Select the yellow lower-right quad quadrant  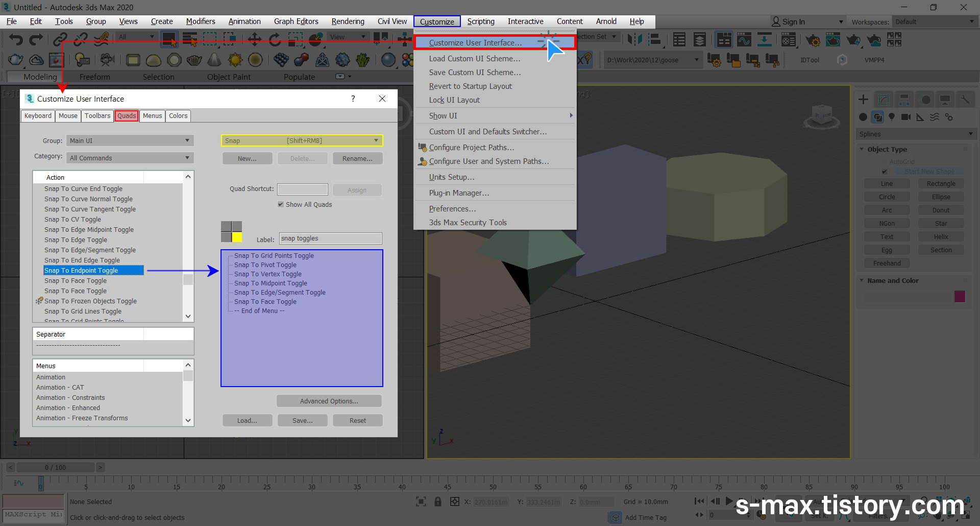pos(237,237)
